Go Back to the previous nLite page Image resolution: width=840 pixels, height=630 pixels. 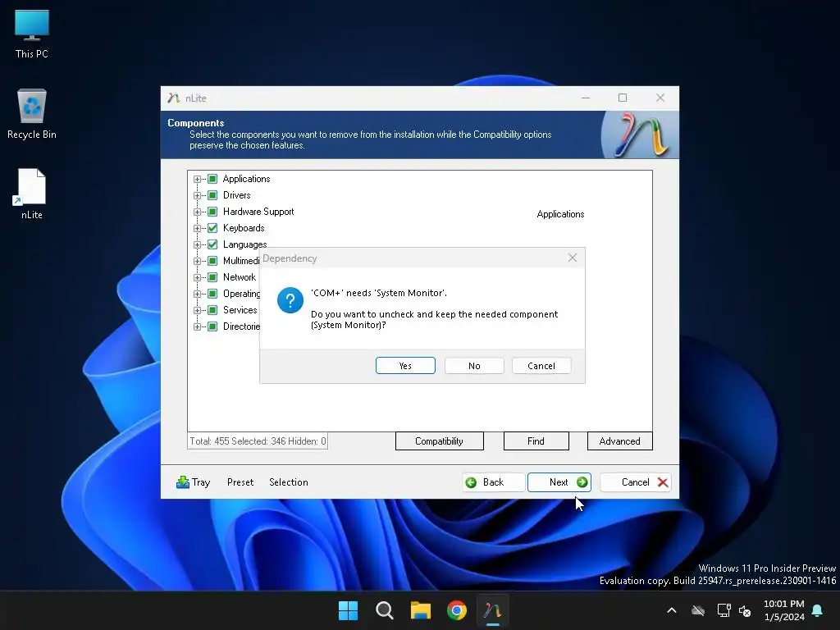coord(493,482)
